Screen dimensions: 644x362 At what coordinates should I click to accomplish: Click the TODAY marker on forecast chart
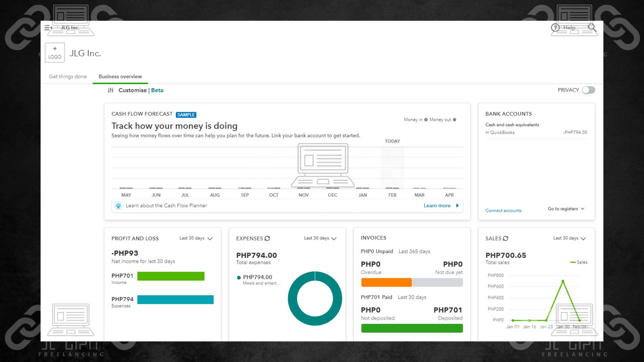click(x=392, y=141)
